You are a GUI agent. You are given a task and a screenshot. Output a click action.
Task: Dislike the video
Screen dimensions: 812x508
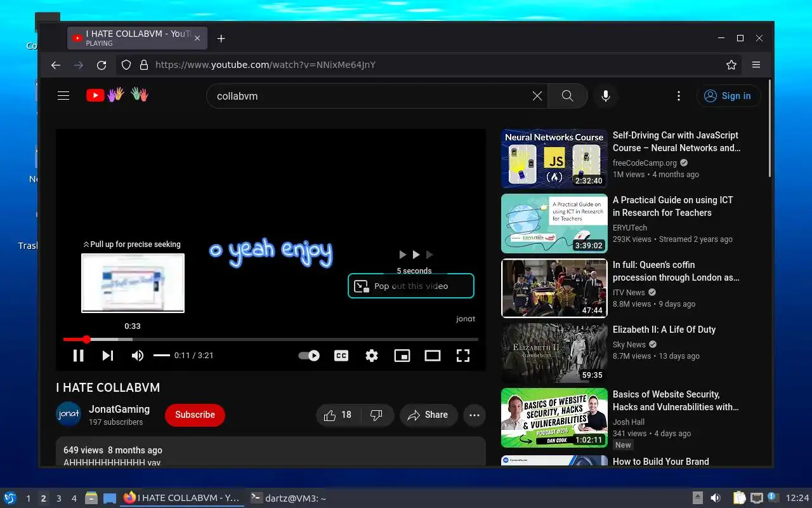[x=377, y=415]
